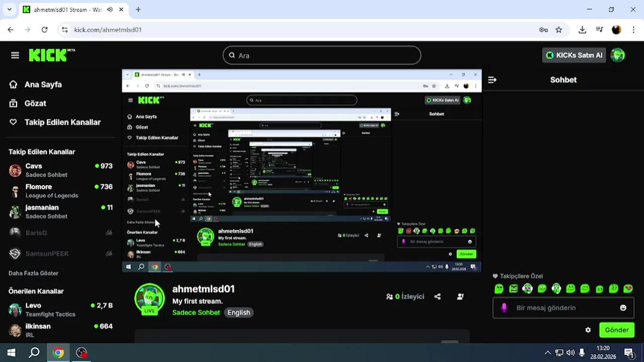Open ahmetmlsd01 channel name link
This screenshot has width=644, height=362.
[203, 289]
